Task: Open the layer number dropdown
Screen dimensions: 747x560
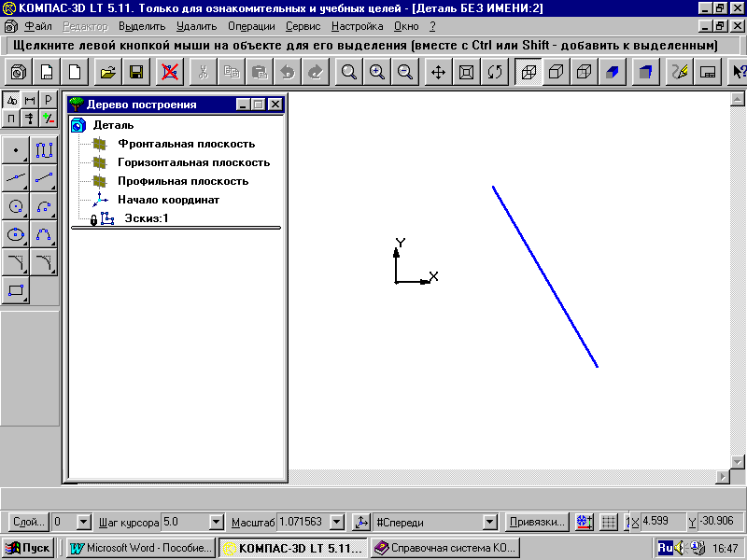Action: (x=84, y=523)
